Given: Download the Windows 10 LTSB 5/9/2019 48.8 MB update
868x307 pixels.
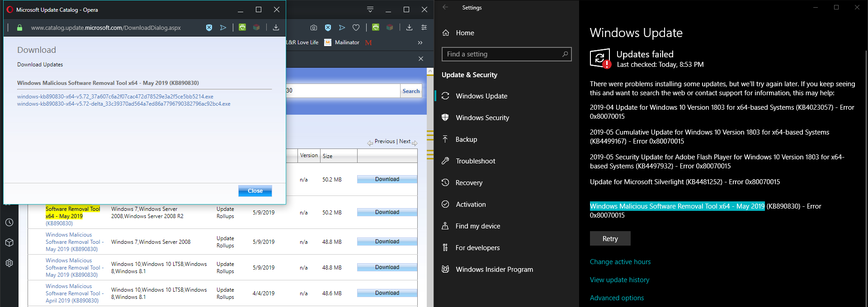Looking at the screenshot, I should [x=387, y=267].
